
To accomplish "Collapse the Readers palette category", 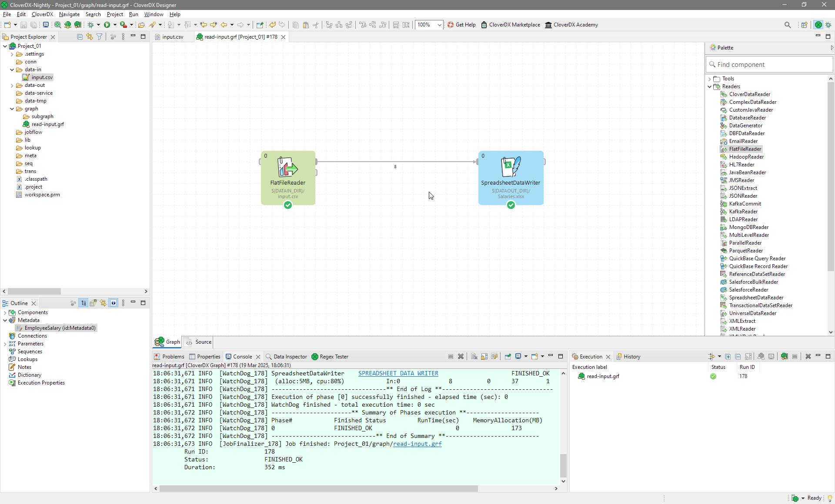I will point(709,86).
